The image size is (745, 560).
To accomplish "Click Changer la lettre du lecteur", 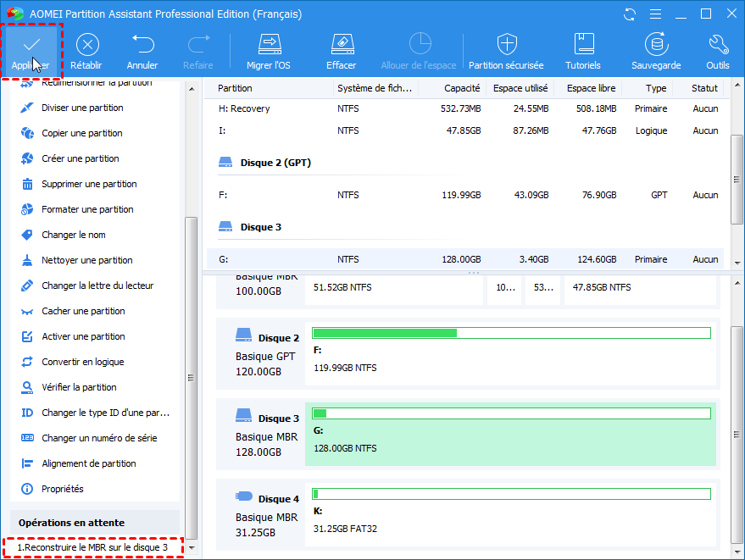I will [97, 286].
